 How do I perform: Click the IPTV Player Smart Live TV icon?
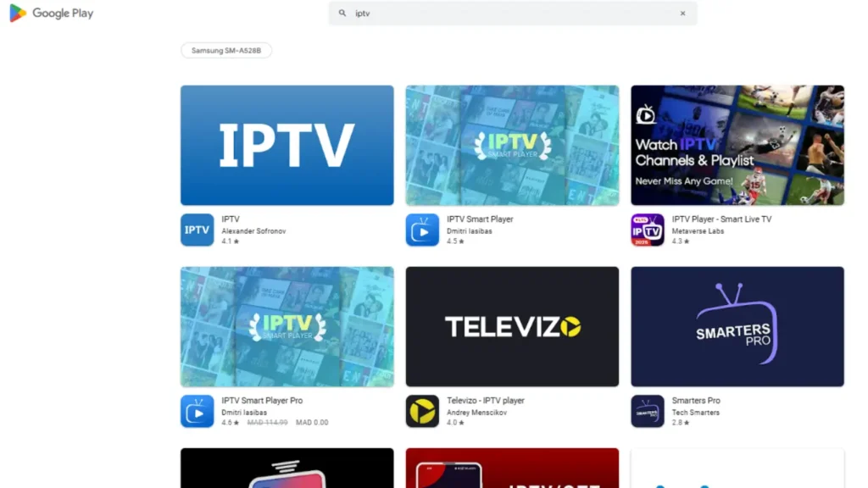[x=648, y=230]
